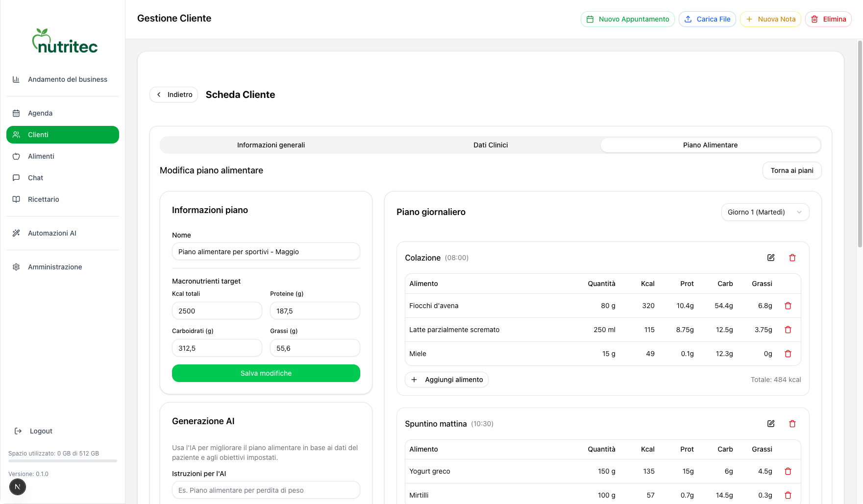Viewport: 863px width, 504px height.
Task: Click the Logout arrow icon
Action: [x=18, y=431]
